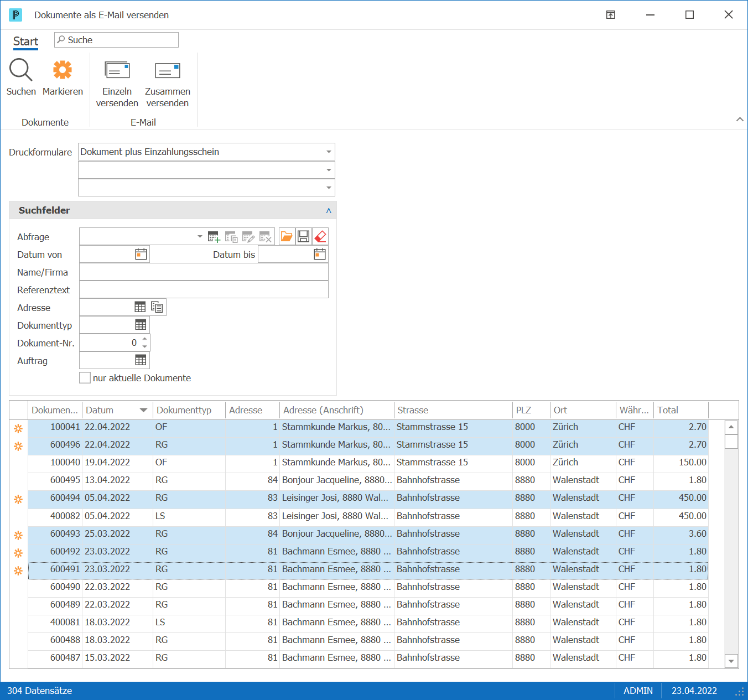
Task: Click Einzeln versenden envelope icon
Action: (117, 70)
